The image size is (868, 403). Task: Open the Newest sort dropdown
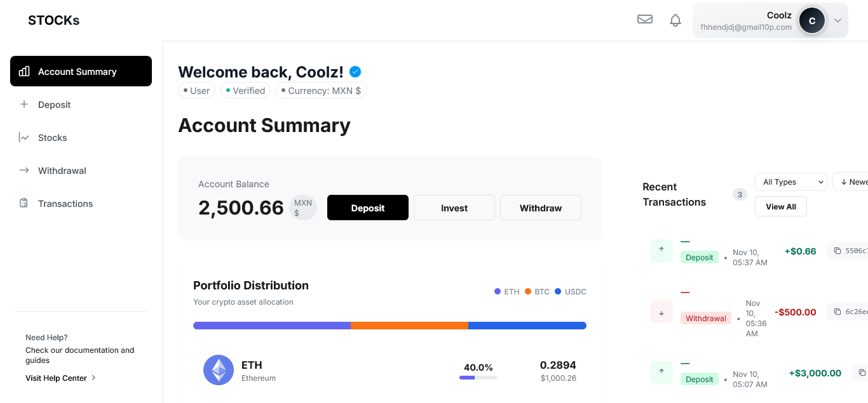pos(853,182)
